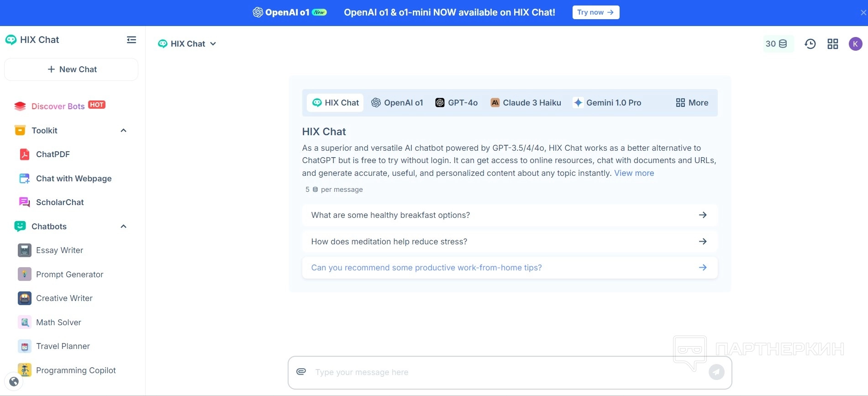Viewport: 868px width, 396px height.
Task: Open the language globe icon
Action: point(14,381)
